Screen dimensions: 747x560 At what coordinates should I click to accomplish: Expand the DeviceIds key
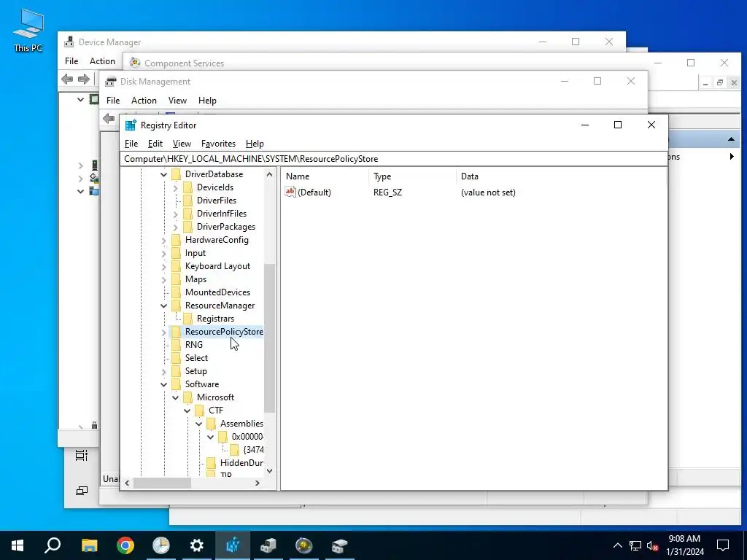175,187
